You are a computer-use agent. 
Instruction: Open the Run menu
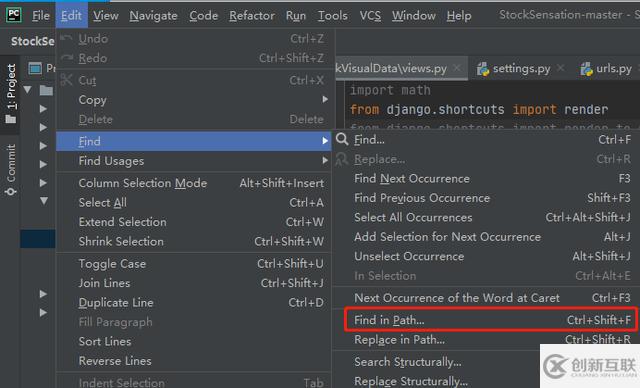point(296,16)
